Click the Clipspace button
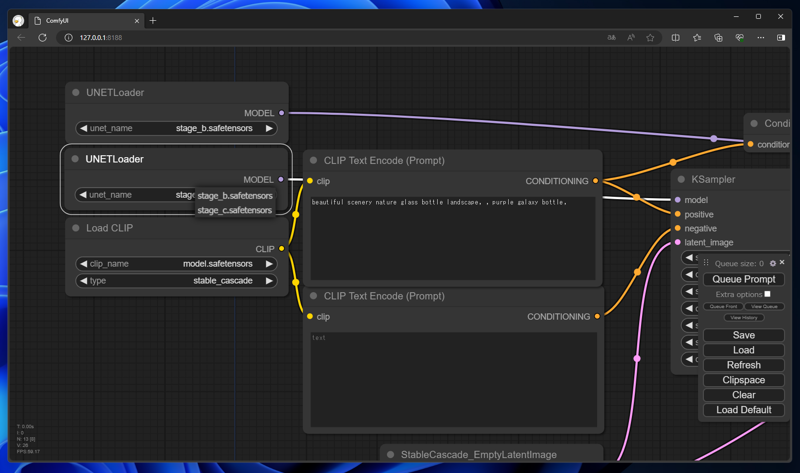The width and height of the screenshot is (800, 473). (x=743, y=380)
